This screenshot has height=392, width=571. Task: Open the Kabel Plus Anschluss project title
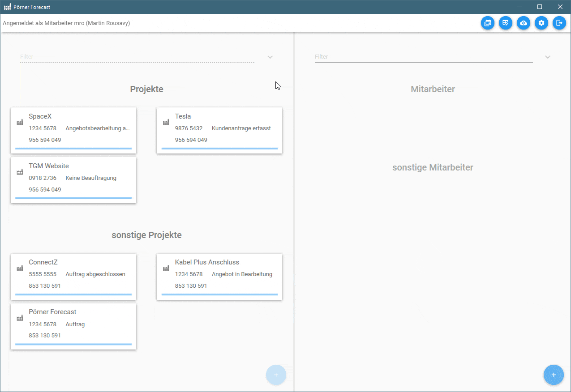(x=207, y=262)
